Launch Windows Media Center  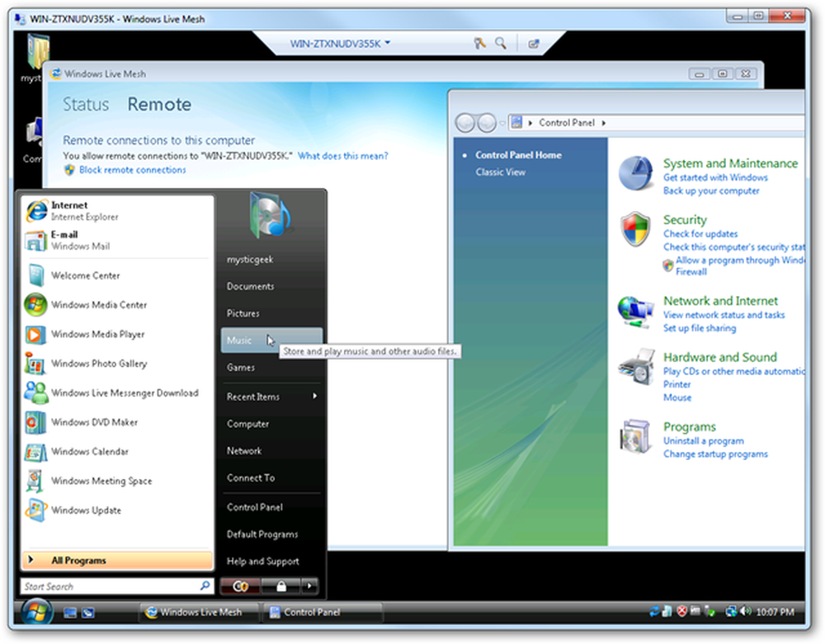(117, 305)
